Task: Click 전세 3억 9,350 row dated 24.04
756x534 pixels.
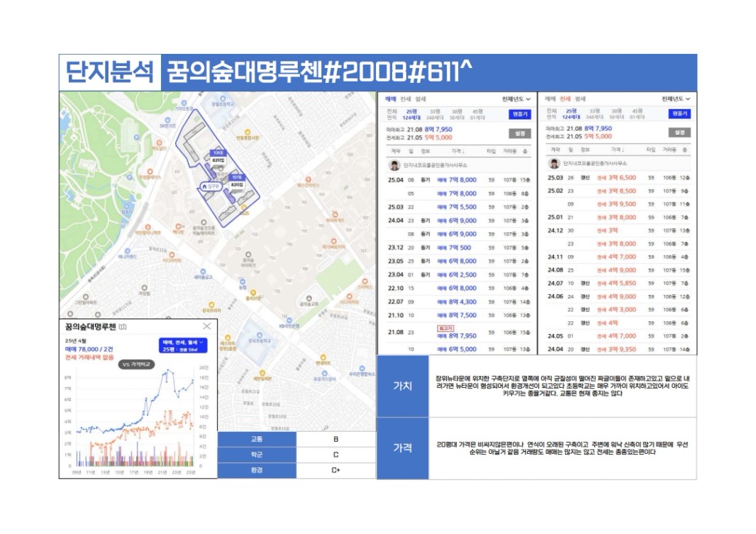Action: click(x=618, y=349)
